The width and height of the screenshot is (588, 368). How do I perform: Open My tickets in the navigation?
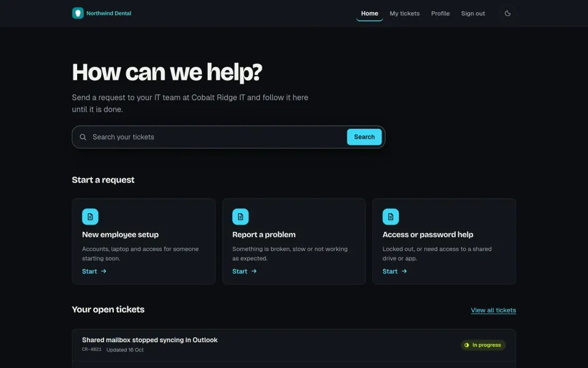(x=405, y=13)
